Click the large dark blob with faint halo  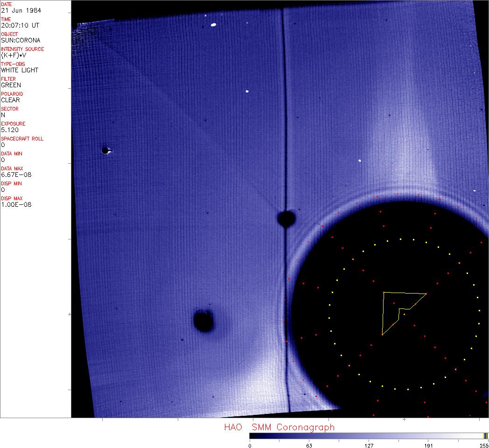(203, 321)
